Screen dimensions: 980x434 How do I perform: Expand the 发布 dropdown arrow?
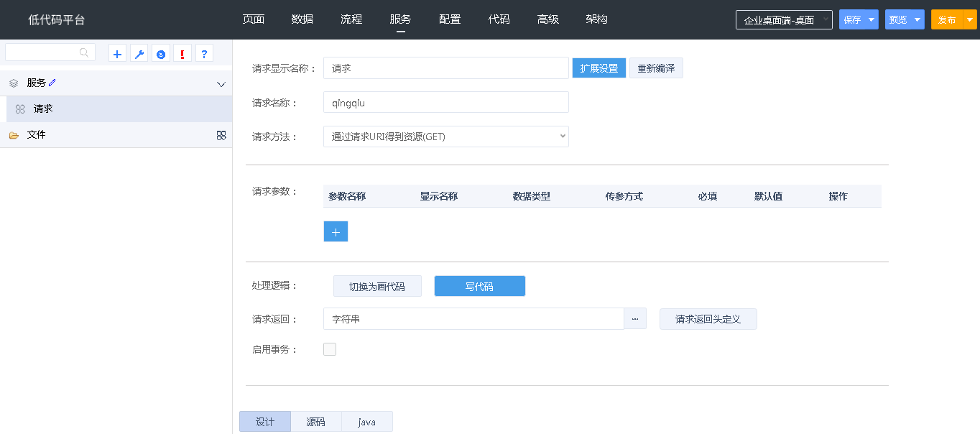[969, 20]
